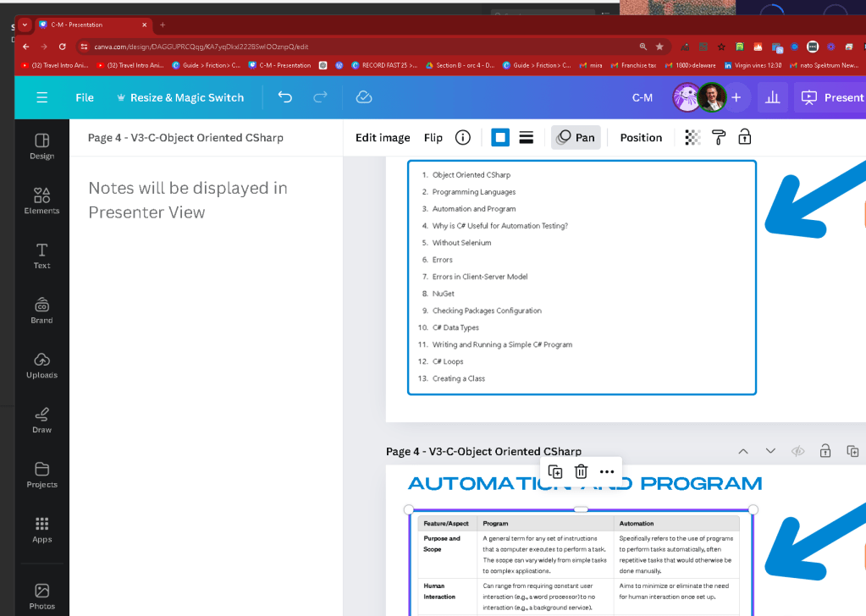Image resolution: width=866 pixels, height=616 pixels.
Task: Click the Flip button
Action: [433, 137]
